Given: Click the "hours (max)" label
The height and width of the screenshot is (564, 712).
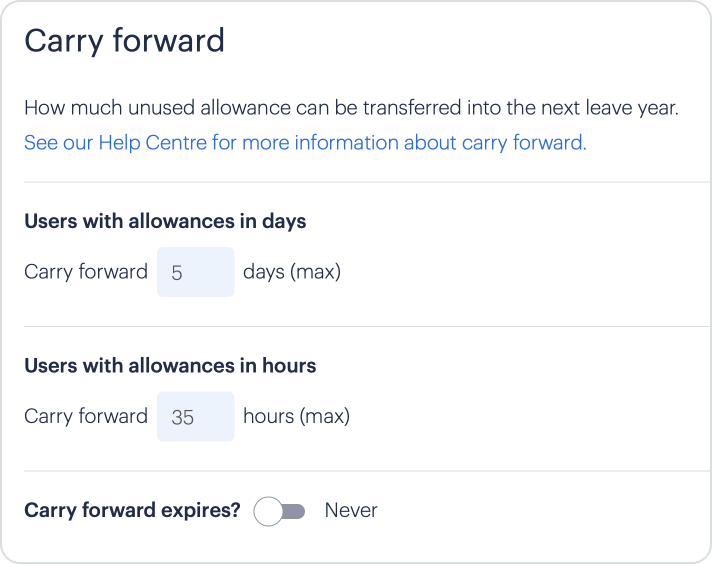Looking at the screenshot, I should point(296,416).
